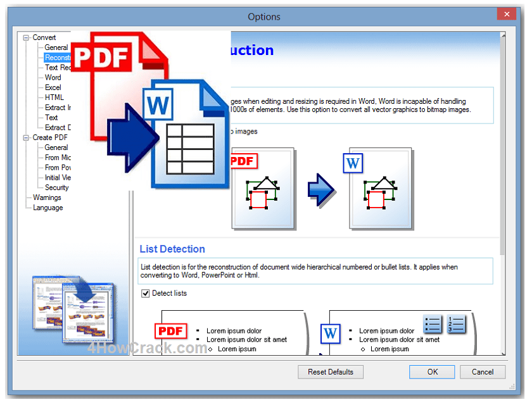This screenshot has height=407, width=532.
Task: Click the settings panel vertical scrollbar thumb
Action: [503, 146]
